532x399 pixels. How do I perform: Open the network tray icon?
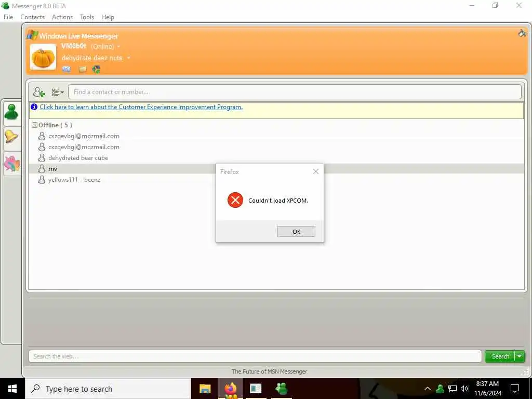(453, 389)
